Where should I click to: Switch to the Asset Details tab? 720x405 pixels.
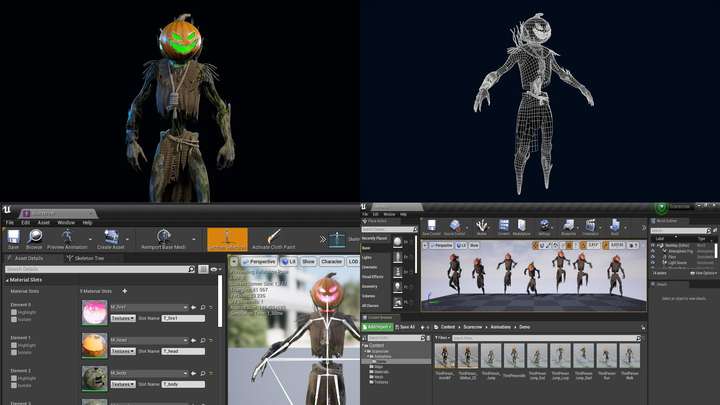point(26,259)
